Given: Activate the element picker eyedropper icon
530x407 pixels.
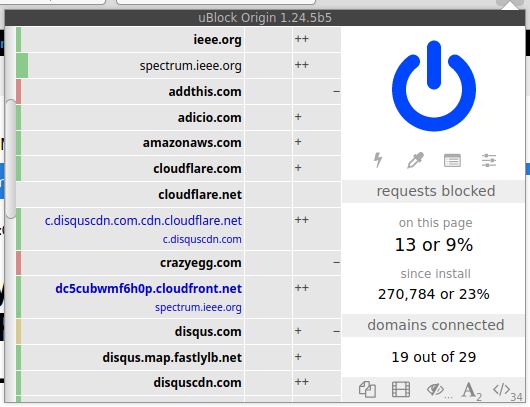Looking at the screenshot, I should click(x=415, y=160).
